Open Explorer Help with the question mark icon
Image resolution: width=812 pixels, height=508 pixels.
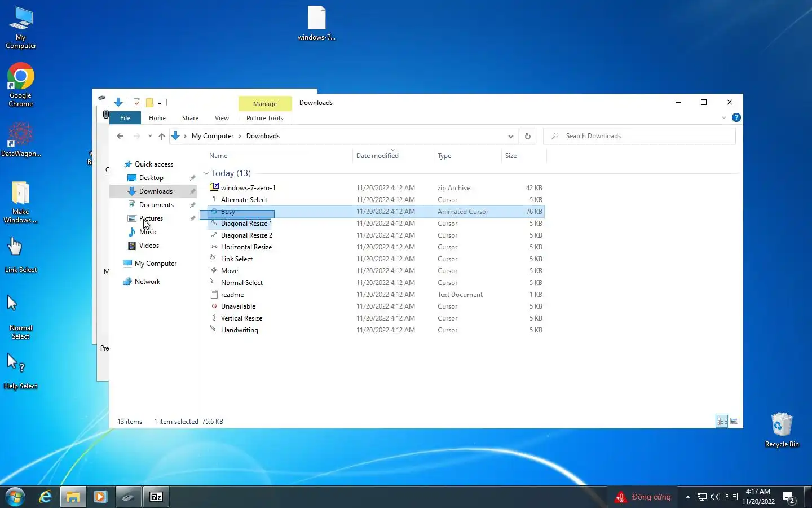pos(736,117)
